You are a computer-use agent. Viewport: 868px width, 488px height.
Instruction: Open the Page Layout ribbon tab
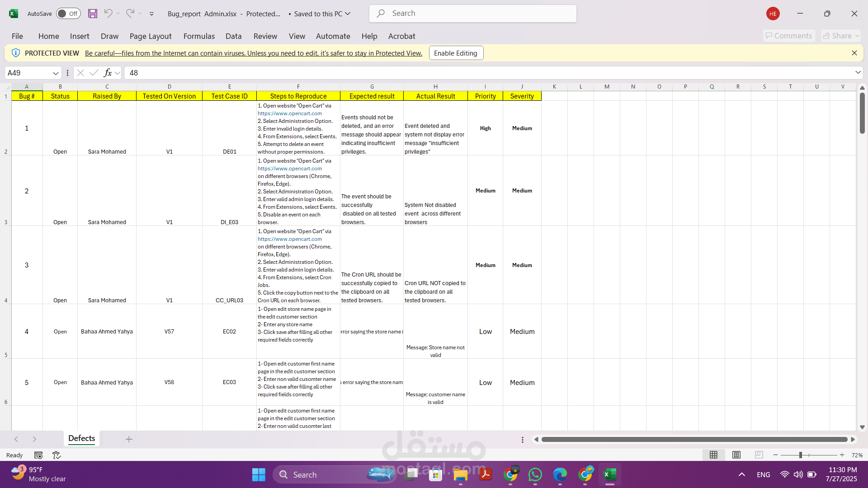pos(150,36)
